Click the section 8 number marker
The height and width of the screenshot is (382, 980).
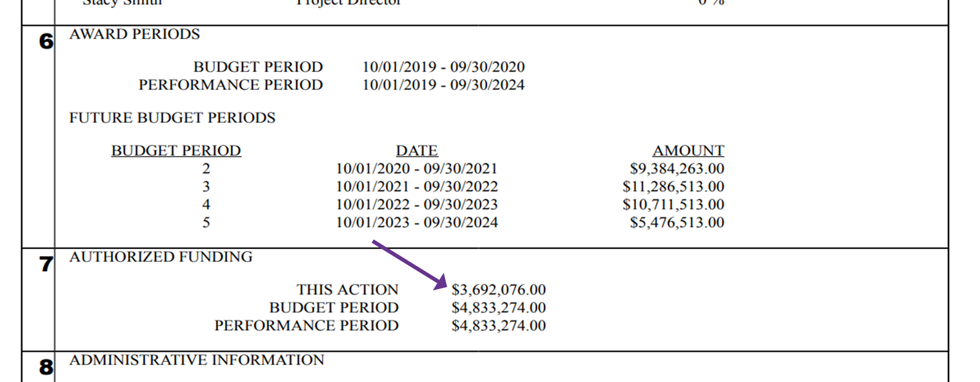[x=46, y=367]
